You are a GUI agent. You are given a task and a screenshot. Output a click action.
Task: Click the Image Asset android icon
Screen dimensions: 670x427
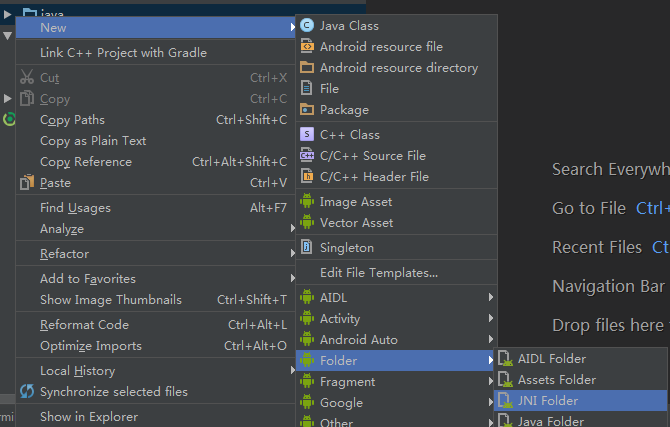[x=307, y=201]
